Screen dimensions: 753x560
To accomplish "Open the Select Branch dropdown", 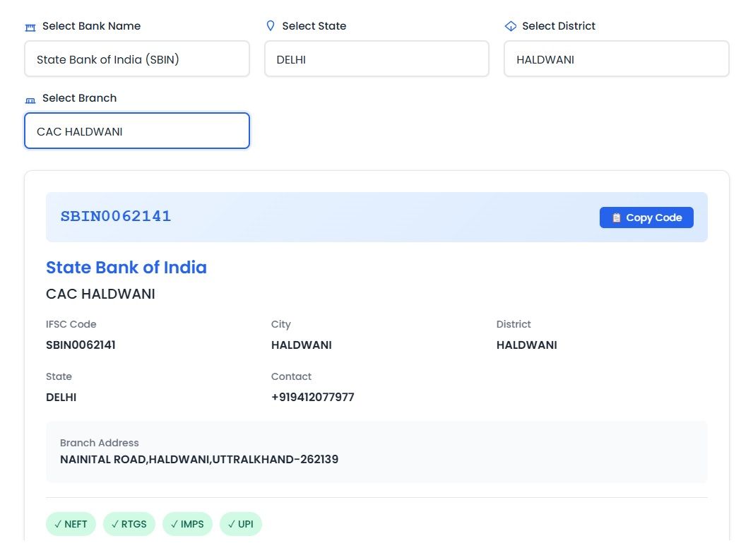I will (136, 131).
